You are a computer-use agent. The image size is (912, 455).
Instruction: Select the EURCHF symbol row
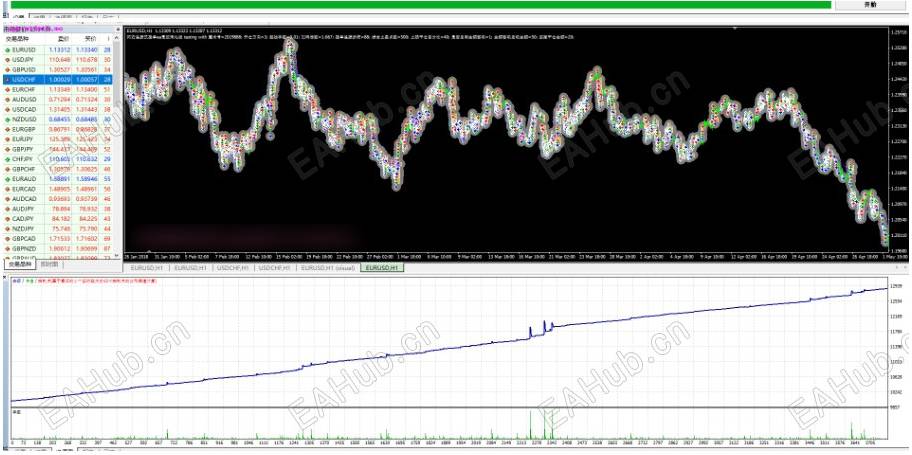tap(58, 90)
